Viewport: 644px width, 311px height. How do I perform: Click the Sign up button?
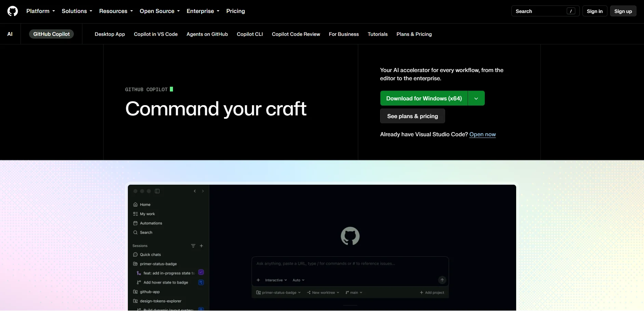(623, 11)
